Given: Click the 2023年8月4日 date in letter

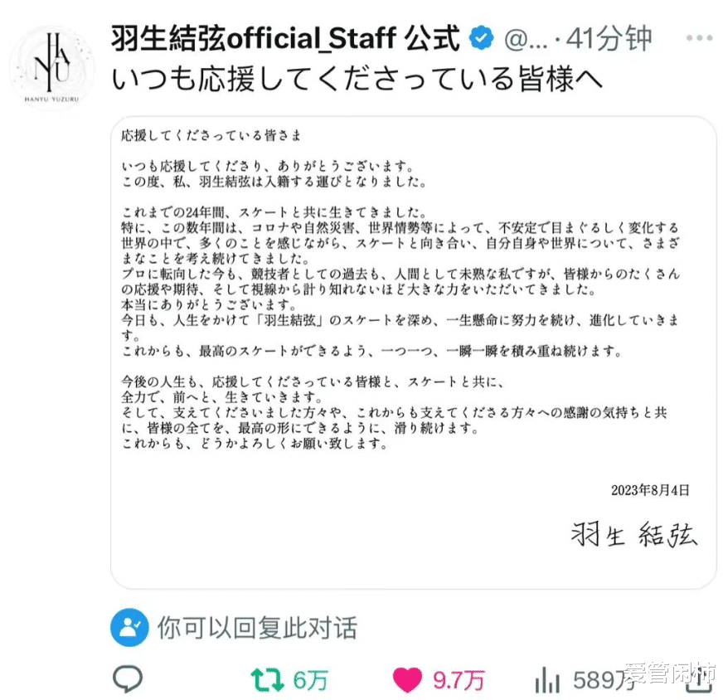Looking at the screenshot, I should [x=650, y=490].
